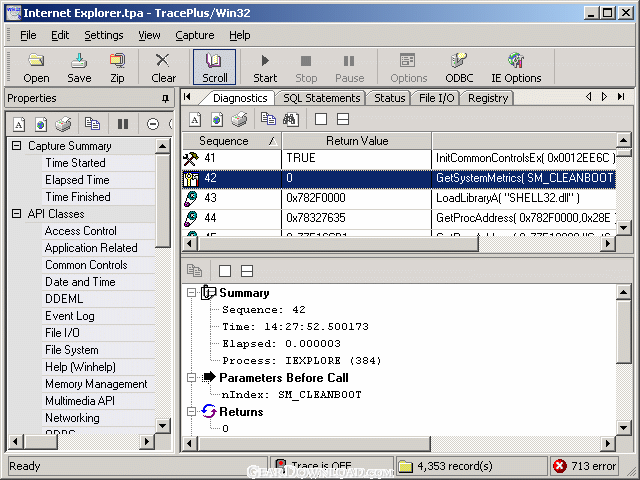Collapse the Capture Summary tree node
The image size is (640, 480).
tap(16, 146)
